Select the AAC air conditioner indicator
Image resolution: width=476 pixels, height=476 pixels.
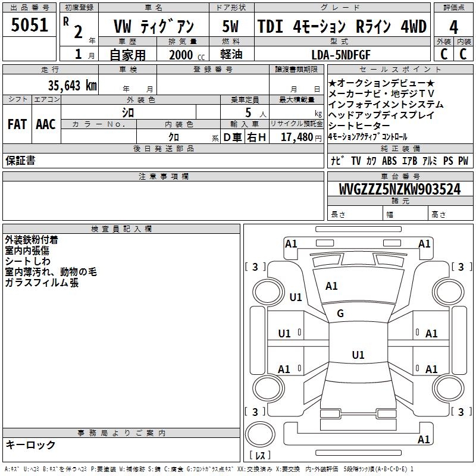click(x=46, y=124)
